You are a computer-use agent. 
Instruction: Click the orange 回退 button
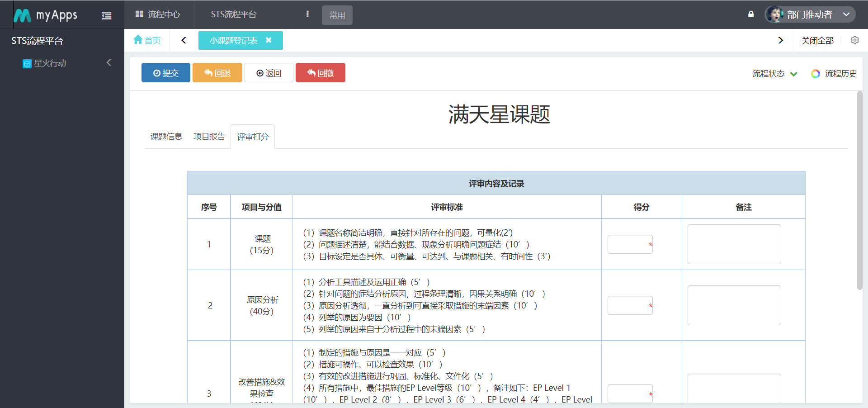217,73
